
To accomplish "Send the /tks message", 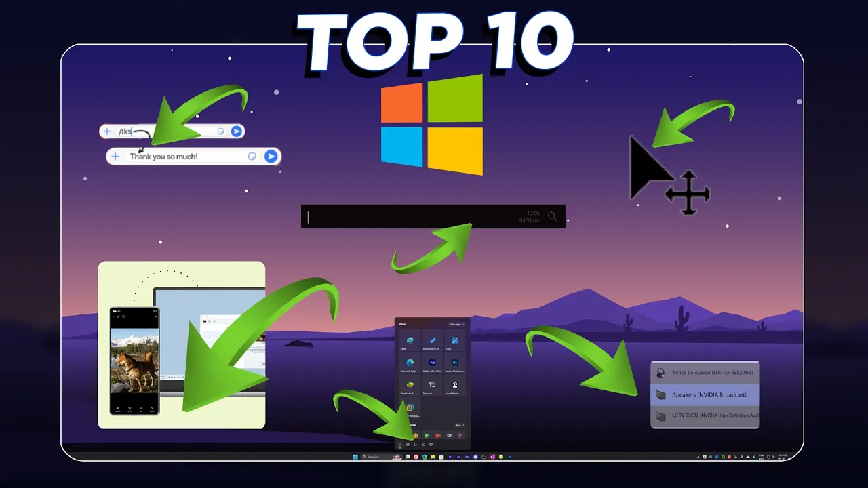I will click(236, 131).
